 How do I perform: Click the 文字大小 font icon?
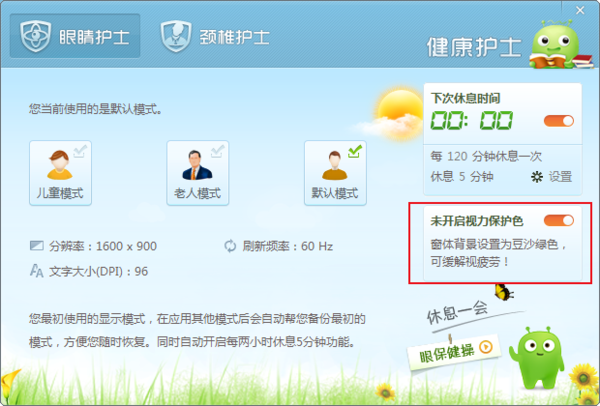[37, 271]
